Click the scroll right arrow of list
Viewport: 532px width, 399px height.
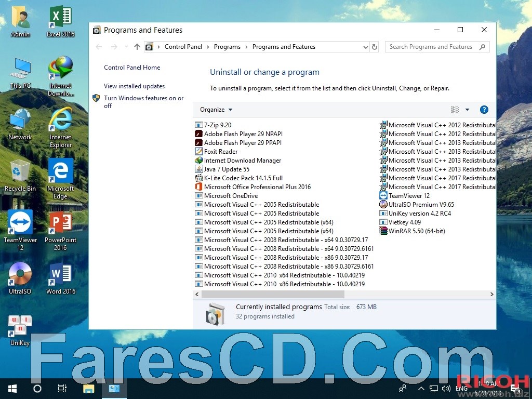pos(491,294)
